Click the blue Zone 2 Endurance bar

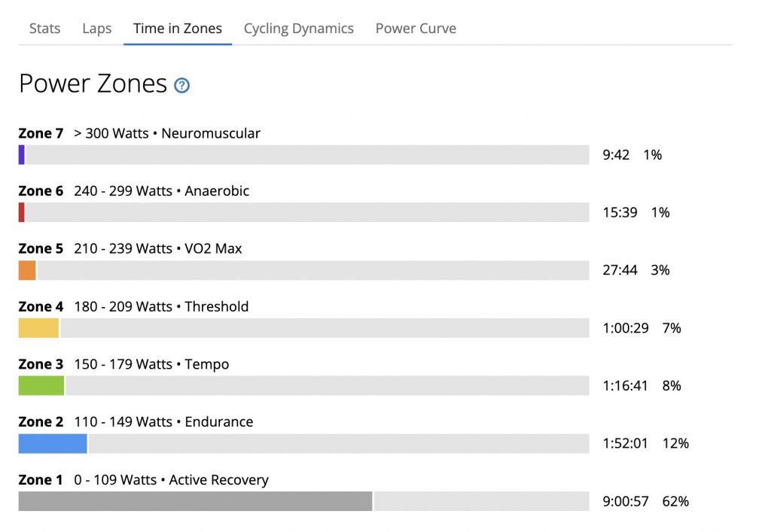pyautogui.click(x=53, y=443)
